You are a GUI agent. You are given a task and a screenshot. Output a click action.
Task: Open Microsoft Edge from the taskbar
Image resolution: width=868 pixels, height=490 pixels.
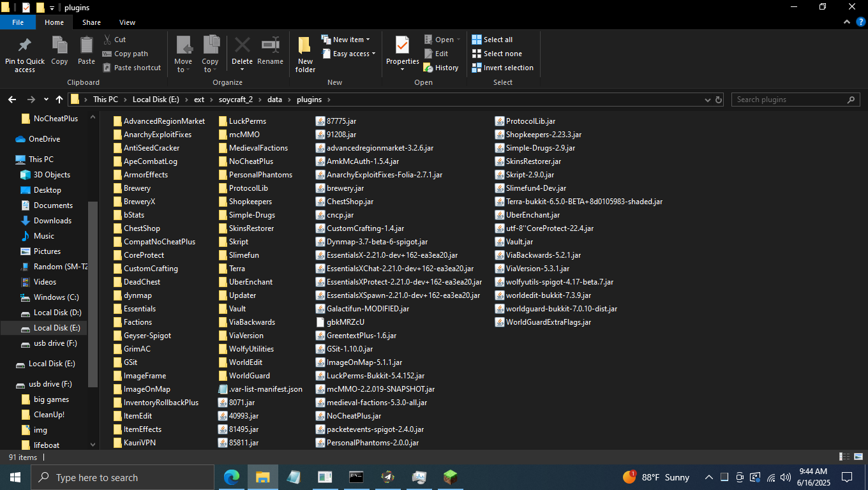pos(231,477)
